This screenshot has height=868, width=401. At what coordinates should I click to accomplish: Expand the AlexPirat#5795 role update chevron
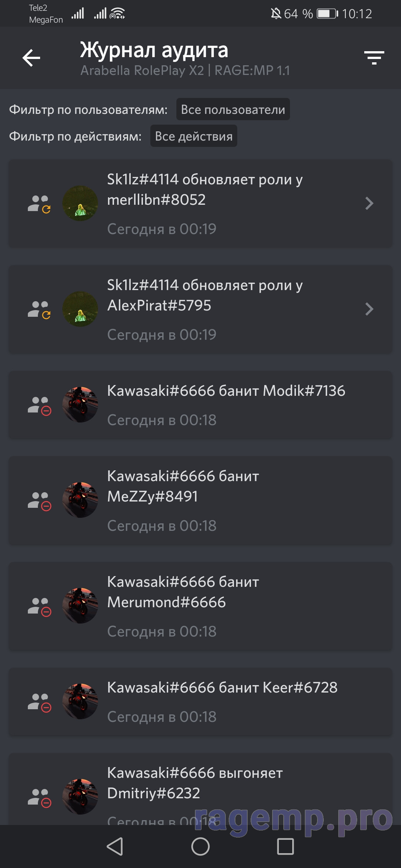coord(369,309)
